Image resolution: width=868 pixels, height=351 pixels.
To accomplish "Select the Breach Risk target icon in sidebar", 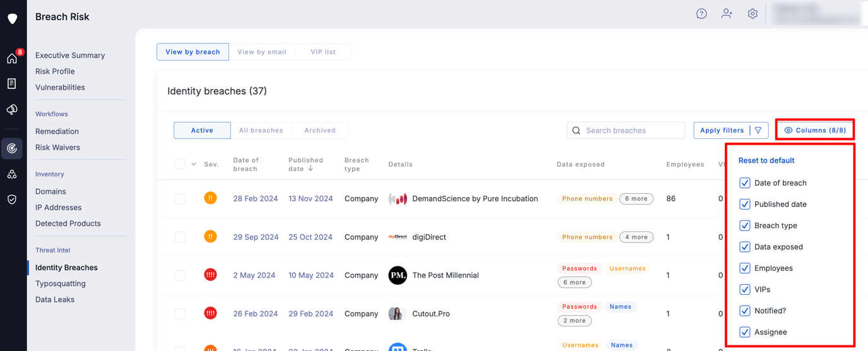I will pyautogui.click(x=12, y=148).
